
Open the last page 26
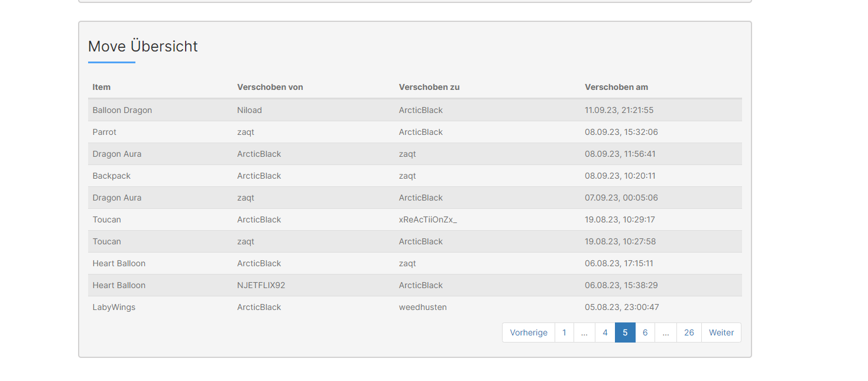tap(689, 332)
